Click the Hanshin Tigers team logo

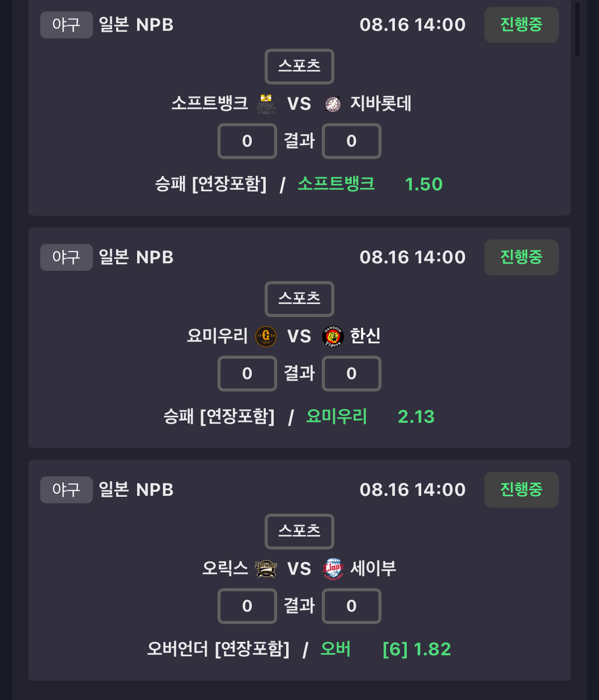333,336
